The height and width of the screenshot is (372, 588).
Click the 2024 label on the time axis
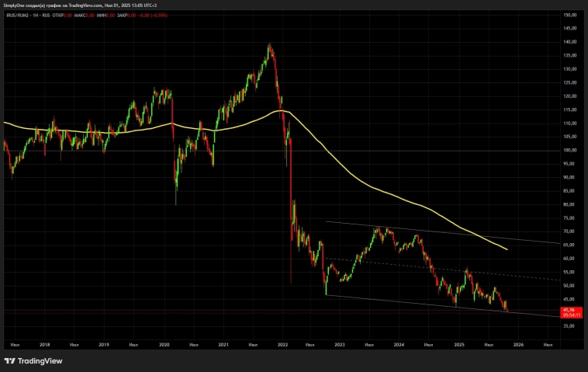[x=399, y=345]
